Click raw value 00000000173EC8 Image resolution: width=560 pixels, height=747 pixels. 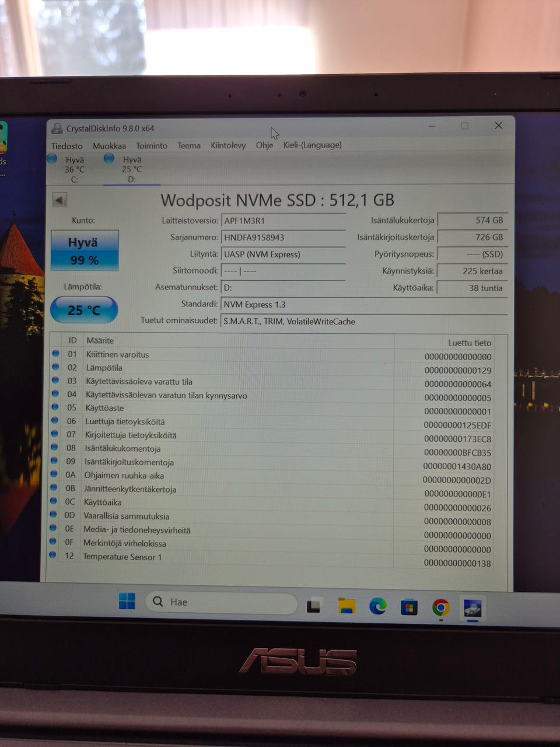pos(457,439)
